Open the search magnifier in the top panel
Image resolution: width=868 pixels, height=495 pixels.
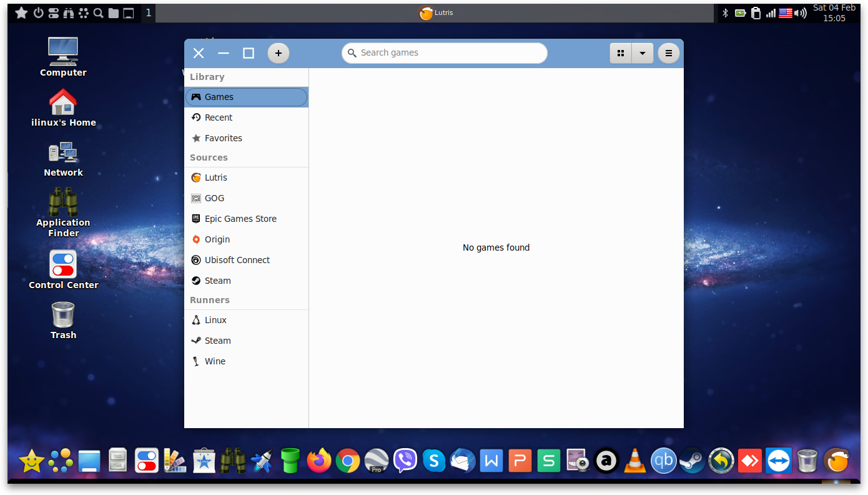tap(98, 12)
